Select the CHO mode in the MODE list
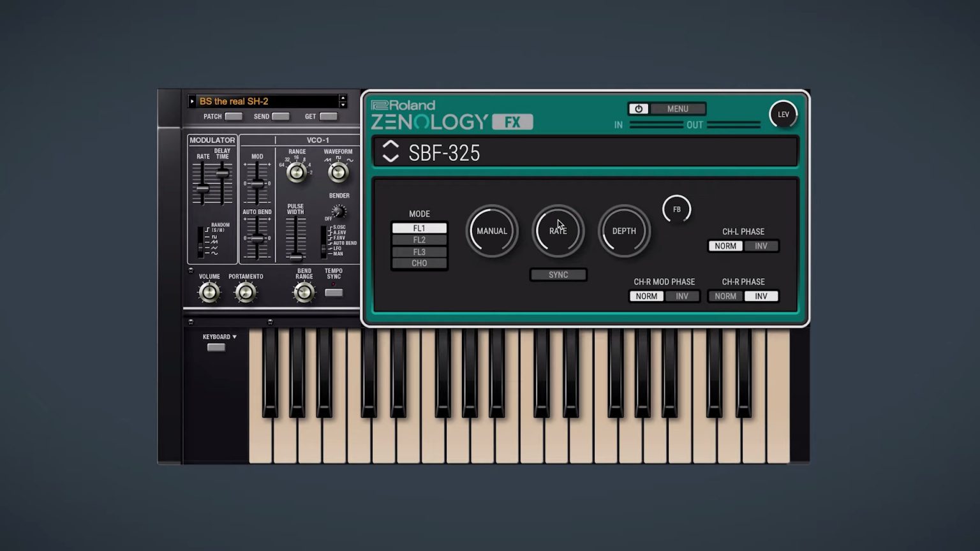980x551 pixels. 419,263
